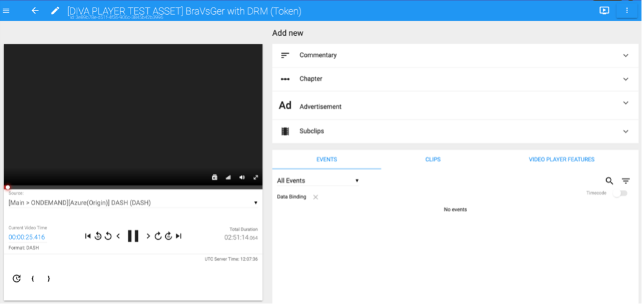
Task: Expand the Chapter section chevron
Action: pos(625,79)
